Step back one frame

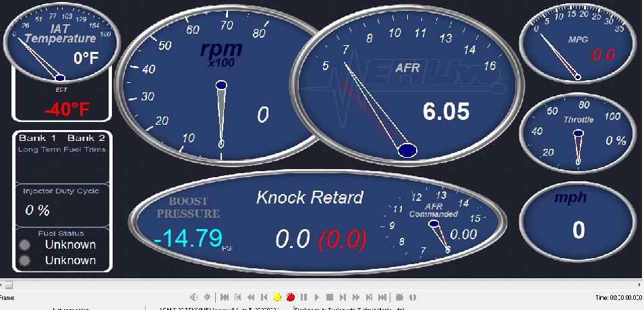click(264, 297)
